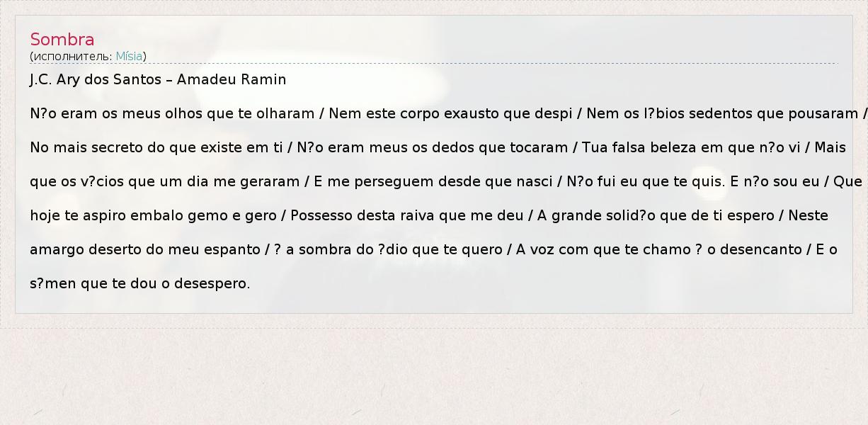Click the Mísia performer link
The height and width of the screenshot is (425, 868).
129,56
